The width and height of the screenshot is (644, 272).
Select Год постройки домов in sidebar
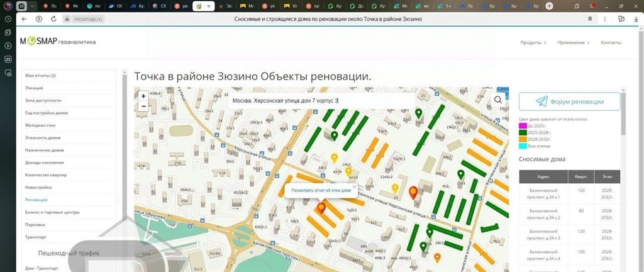pos(47,113)
